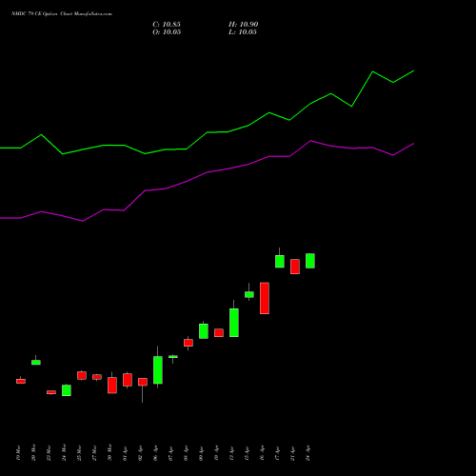Viewport: 476px width, 476px height.
Task: Click the red candlestick above 10 Apr
Action: [219, 333]
